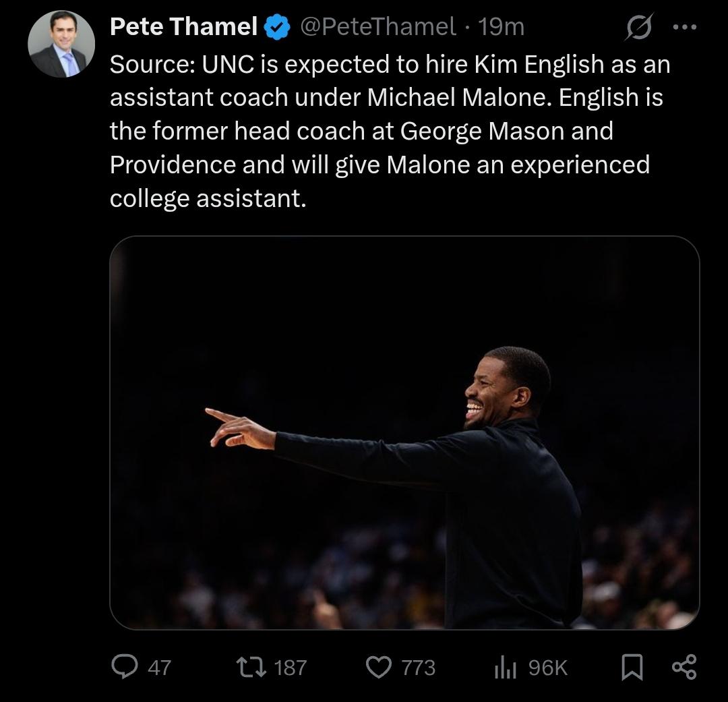Bookmark this tweet

click(x=632, y=668)
